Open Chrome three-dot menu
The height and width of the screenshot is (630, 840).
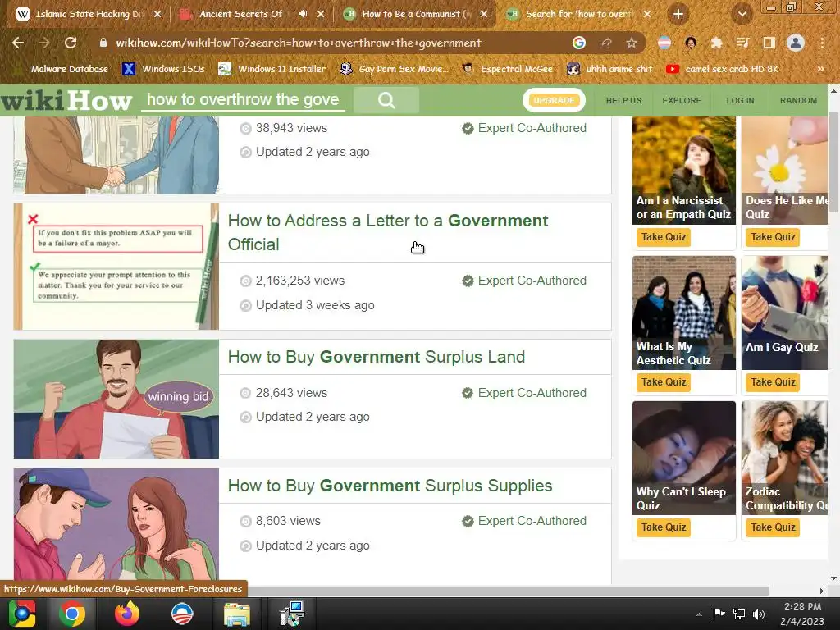[822, 43]
